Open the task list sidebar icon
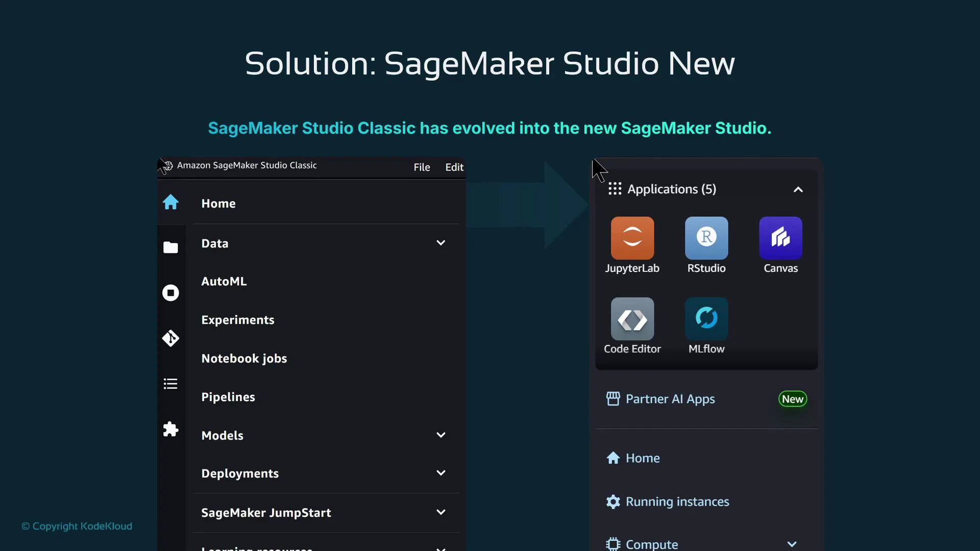The height and width of the screenshot is (551, 980). pyautogui.click(x=170, y=384)
